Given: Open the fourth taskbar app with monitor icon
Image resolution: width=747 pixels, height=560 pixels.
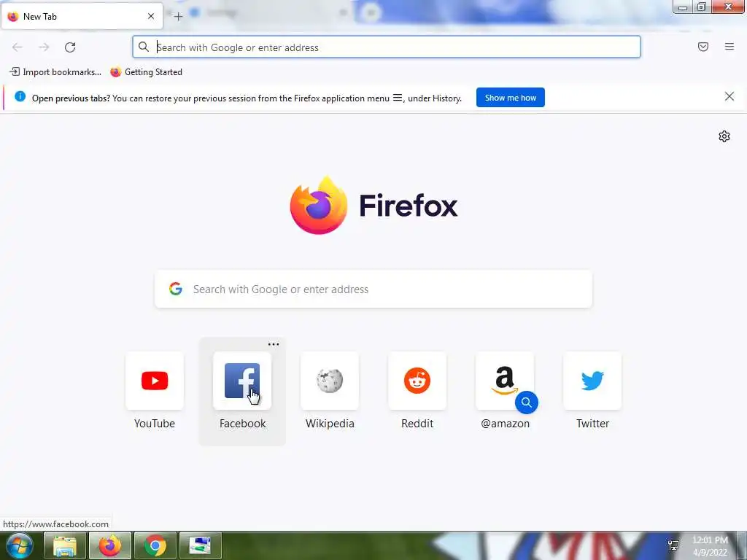Looking at the screenshot, I should click(200, 545).
